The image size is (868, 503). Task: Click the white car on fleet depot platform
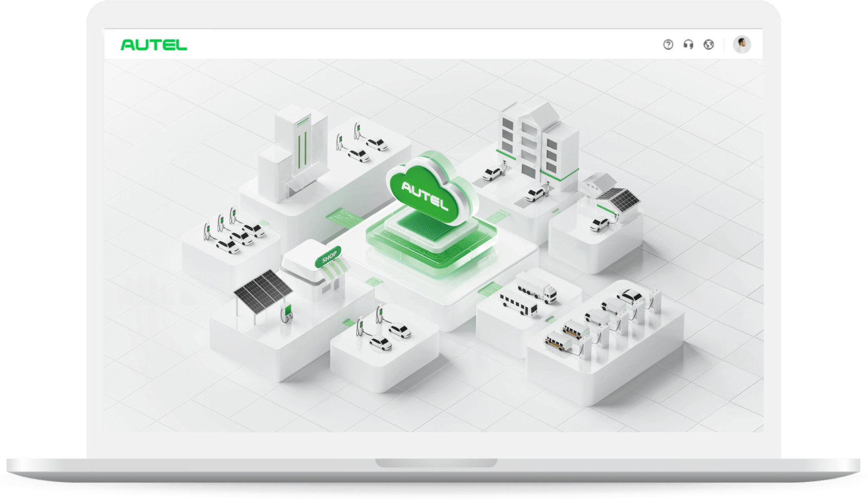coord(630,296)
